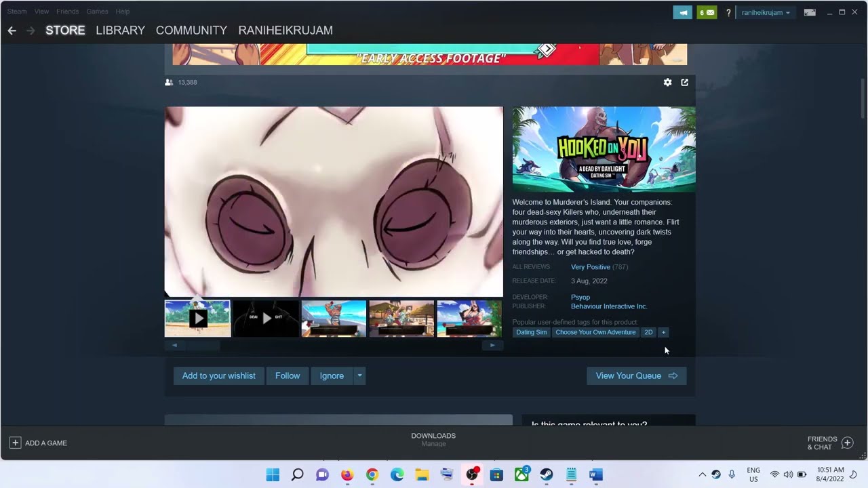Open Friends & Chat icon
This screenshot has width=868, height=488.
point(847,443)
